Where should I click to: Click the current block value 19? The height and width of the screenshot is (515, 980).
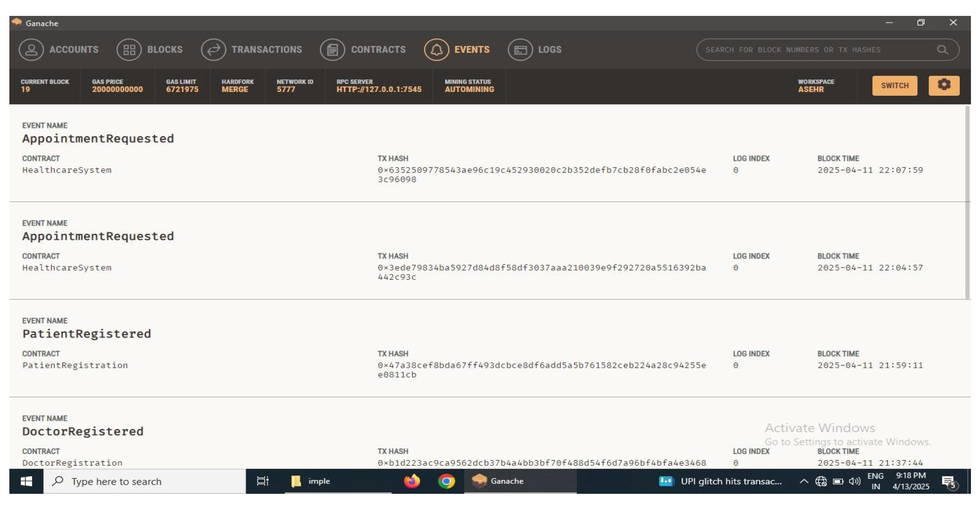(26, 89)
